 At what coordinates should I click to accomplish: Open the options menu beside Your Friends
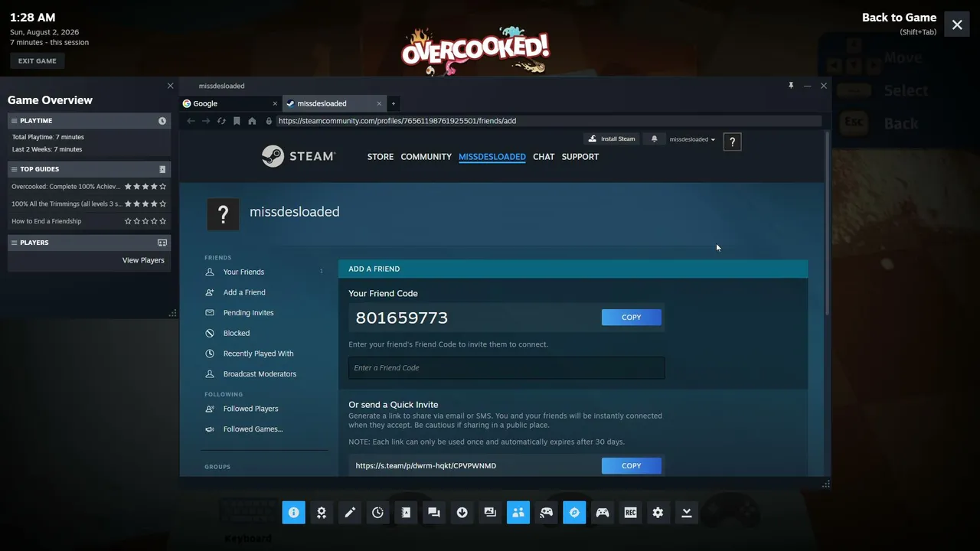[x=321, y=272]
